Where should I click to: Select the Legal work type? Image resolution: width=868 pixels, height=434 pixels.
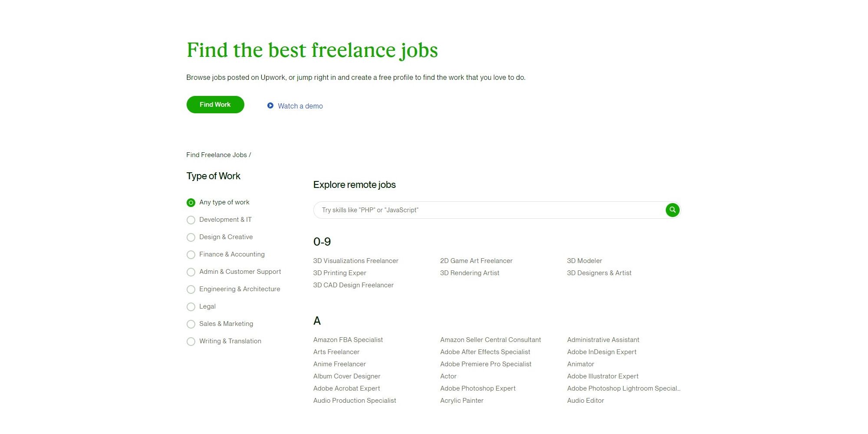[191, 307]
